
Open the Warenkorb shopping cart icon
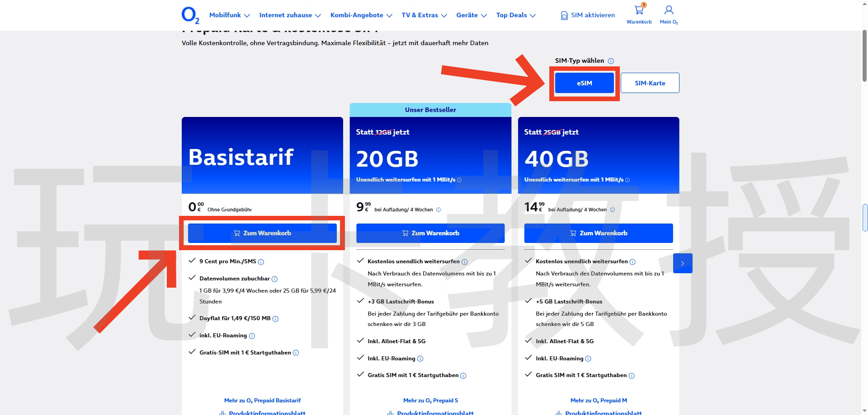639,11
